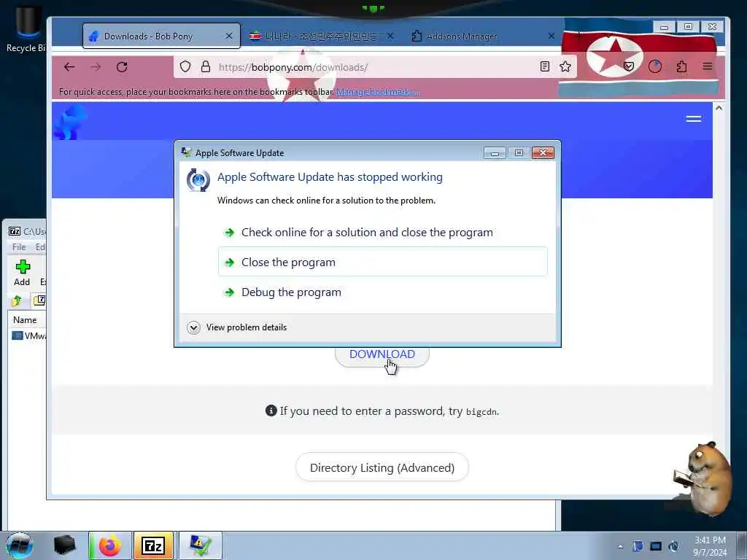Open taskbar clock showing 3:41 PM
The height and width of the screenshot is (560, 747).
point(710,546)
